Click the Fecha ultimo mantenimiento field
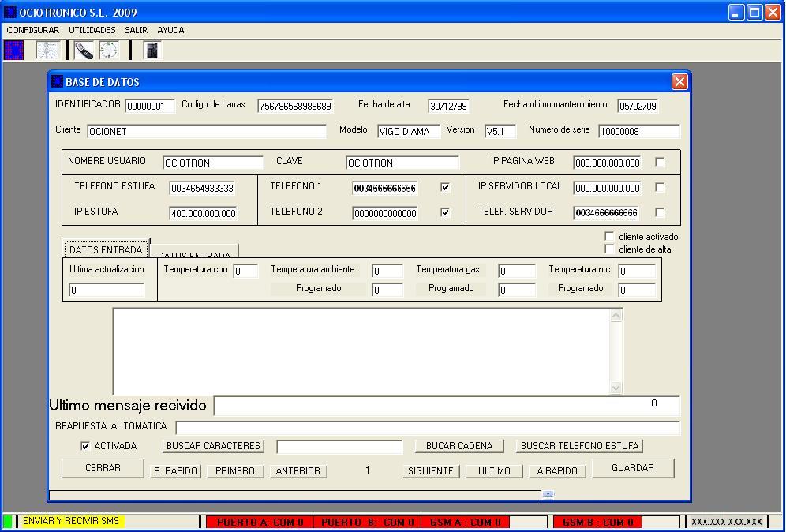The image size is (786, 532). click(x=638, y=106)
